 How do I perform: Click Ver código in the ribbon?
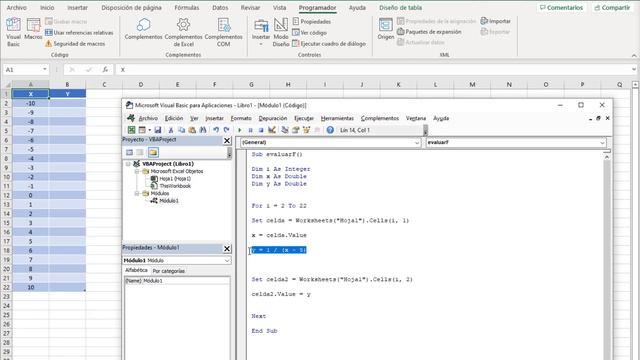pos(310,32)
